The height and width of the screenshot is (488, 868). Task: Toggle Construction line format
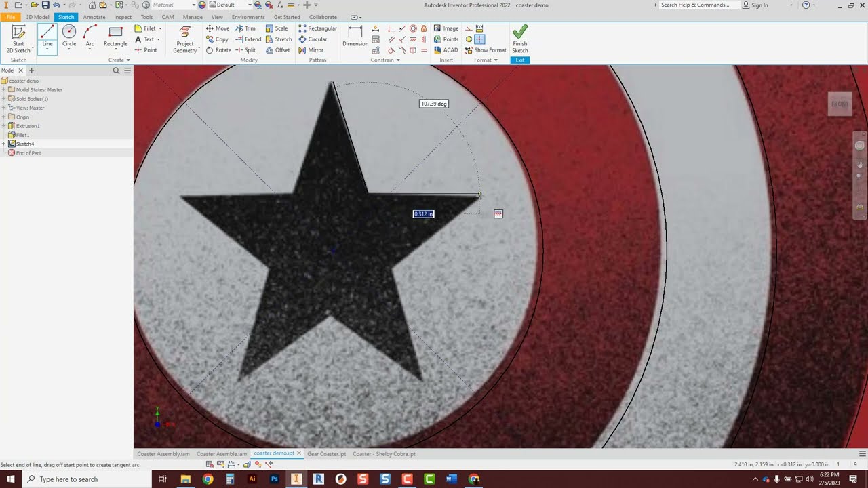pyautogui.click(x=469, y=28)
